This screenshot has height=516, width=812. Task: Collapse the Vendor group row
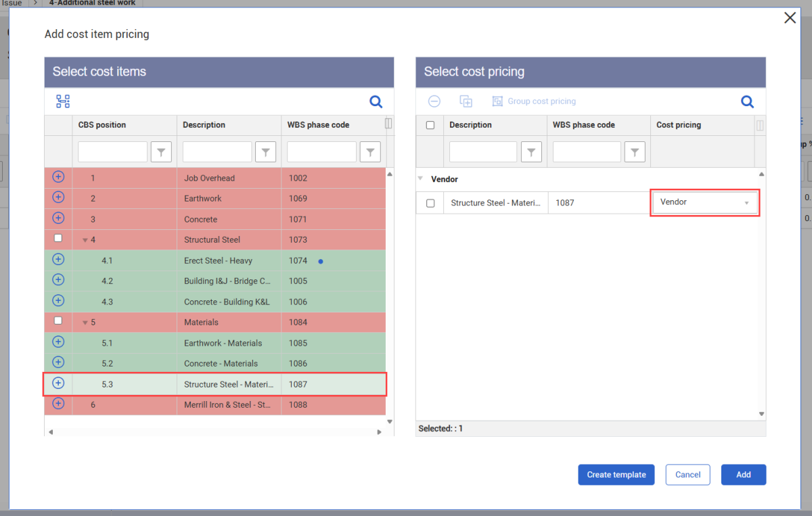tap(421, 179)
